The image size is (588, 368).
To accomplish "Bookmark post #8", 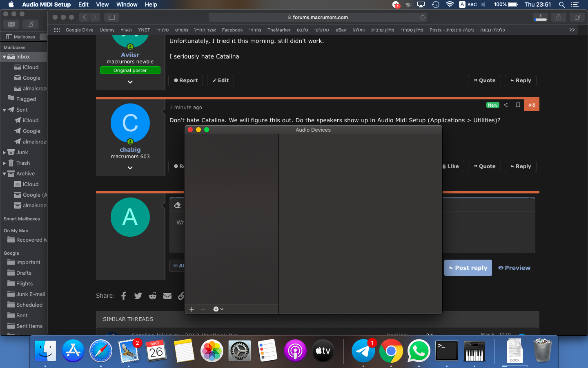I will point(518,105).
